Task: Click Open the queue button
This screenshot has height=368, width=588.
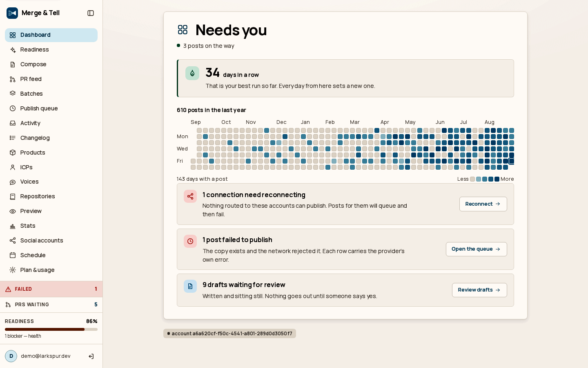Action: coord(476,249)
